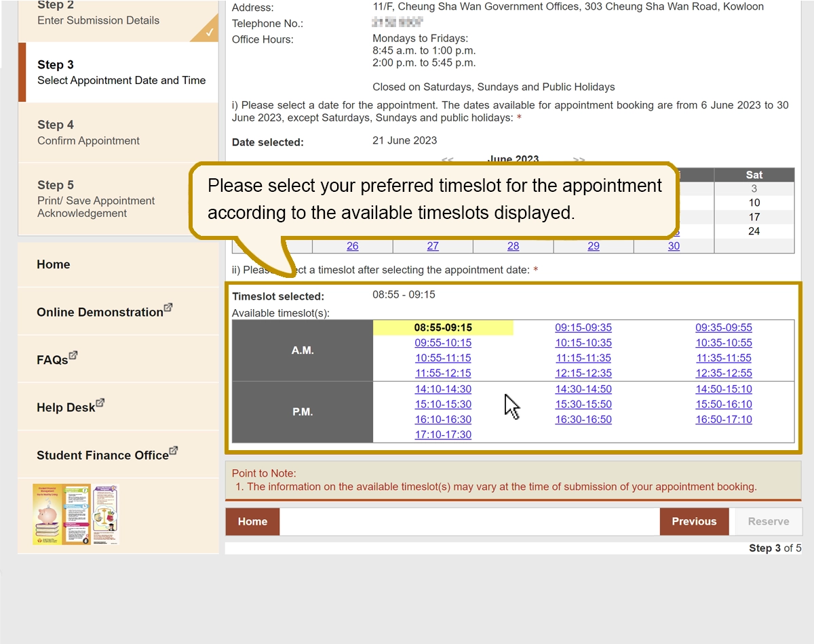
Task: Open the student finance leaflet thumbnail
Action: (75, 515)
